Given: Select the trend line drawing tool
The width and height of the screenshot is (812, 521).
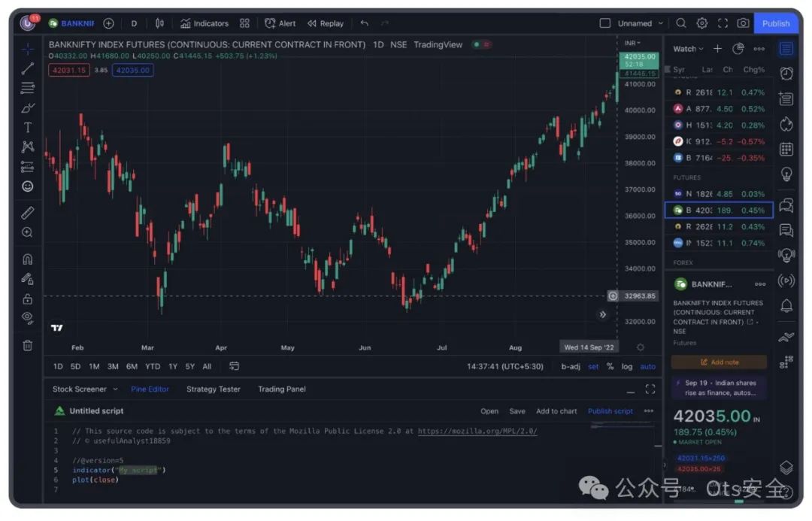Looking at the screenshot, I should 28,68.
